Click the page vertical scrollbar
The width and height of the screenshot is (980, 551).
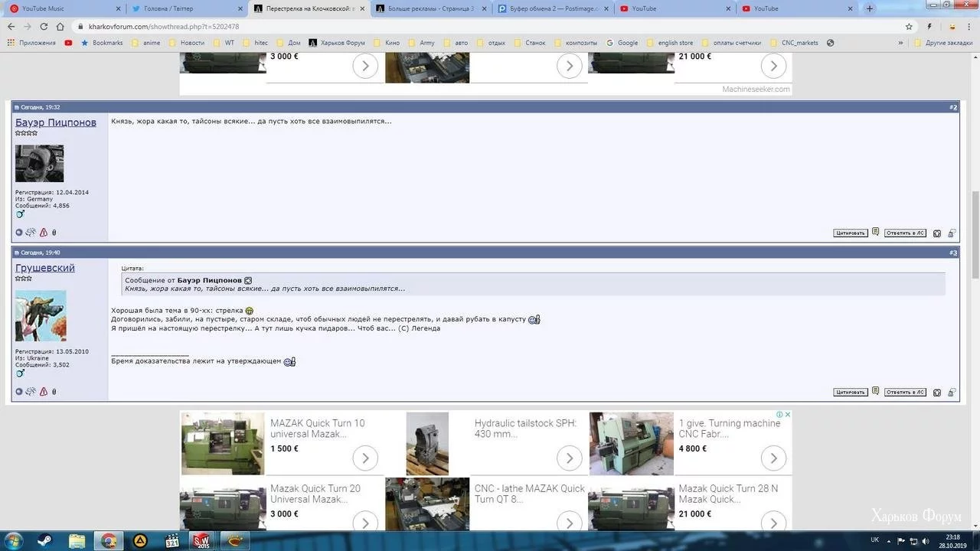[975, 234]
